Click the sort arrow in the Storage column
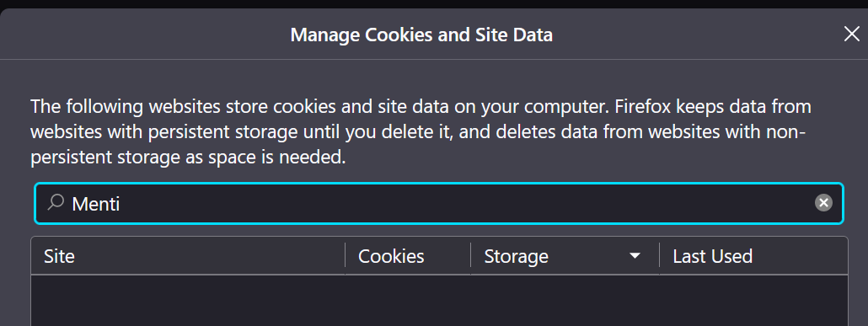 (635, 256)
